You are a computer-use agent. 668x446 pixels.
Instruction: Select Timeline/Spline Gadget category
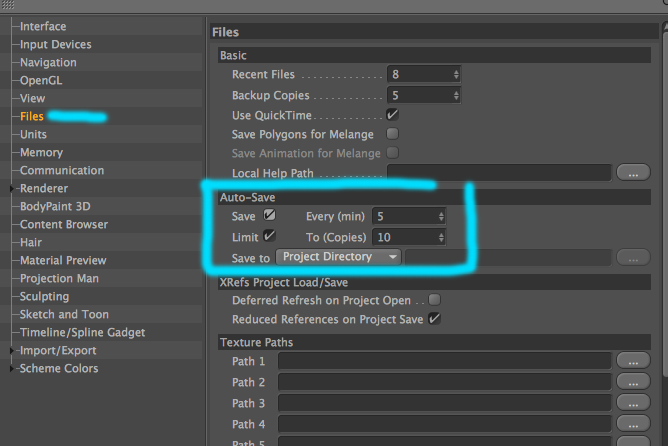click(82, 332)
